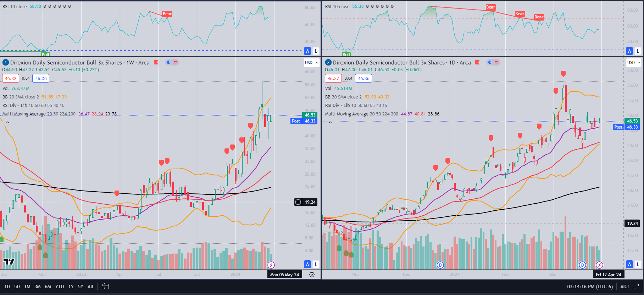This screenshot has height=295, width=644.
Task: Click the moon session icon on weekly chart
Action: point(169,62)
